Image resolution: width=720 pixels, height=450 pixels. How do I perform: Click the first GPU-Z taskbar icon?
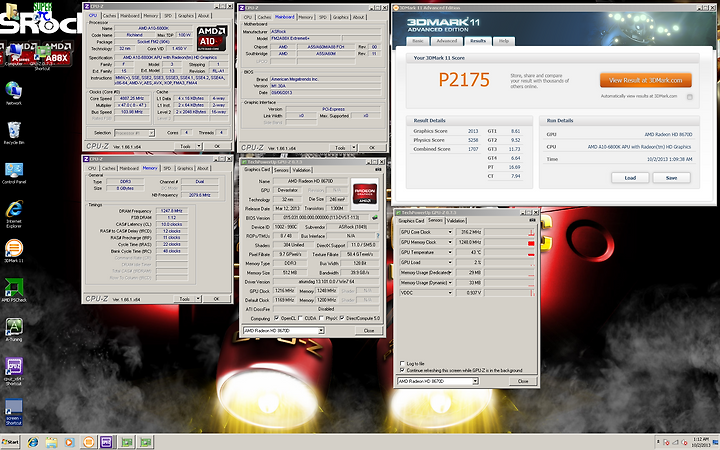tap(127, 442)
